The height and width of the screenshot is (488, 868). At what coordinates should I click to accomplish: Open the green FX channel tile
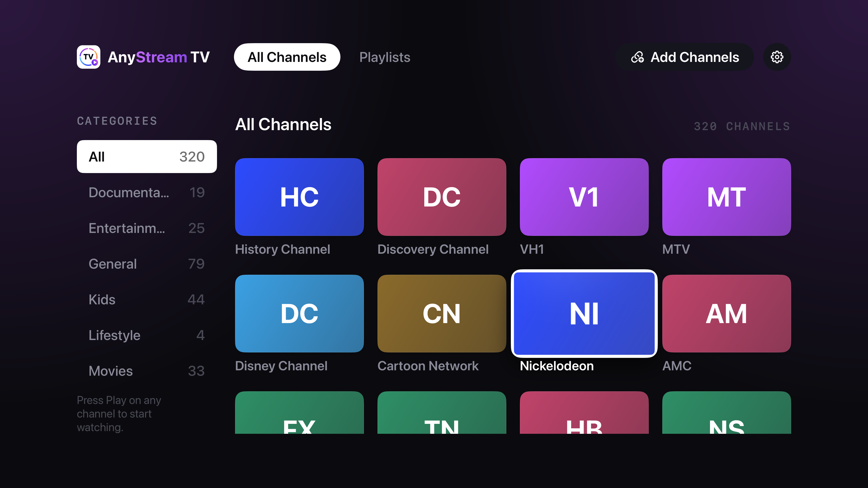point(299,413)
